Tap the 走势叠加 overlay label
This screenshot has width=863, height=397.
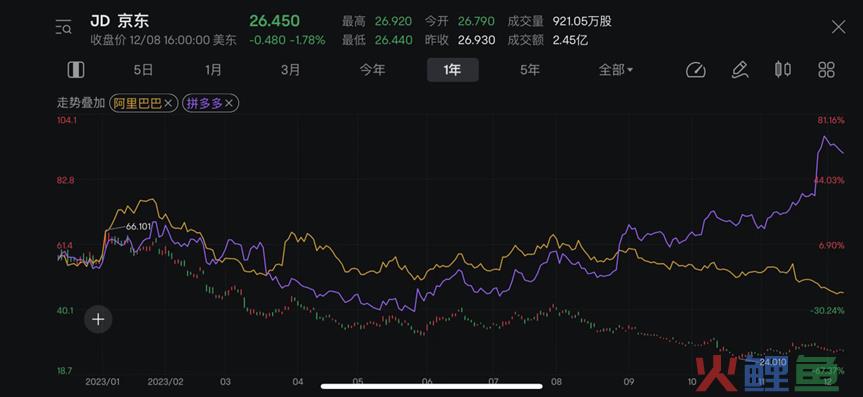pos(81,103)
